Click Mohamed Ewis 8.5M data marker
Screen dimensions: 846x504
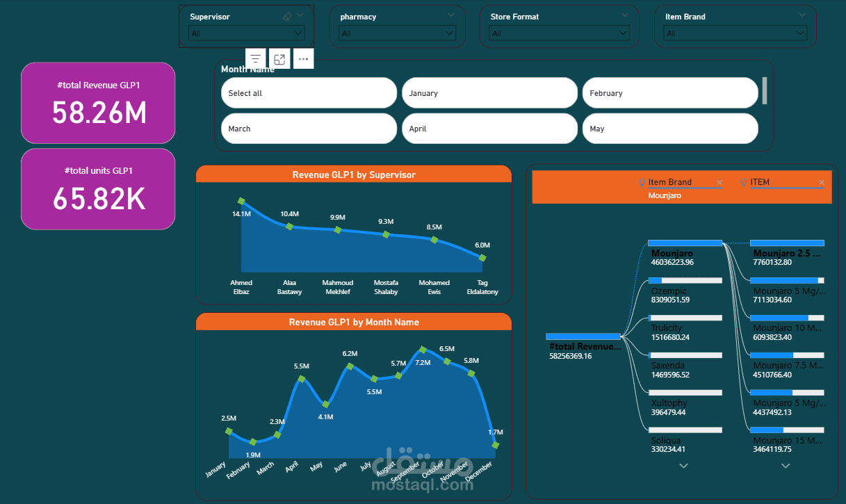(434, 240)
